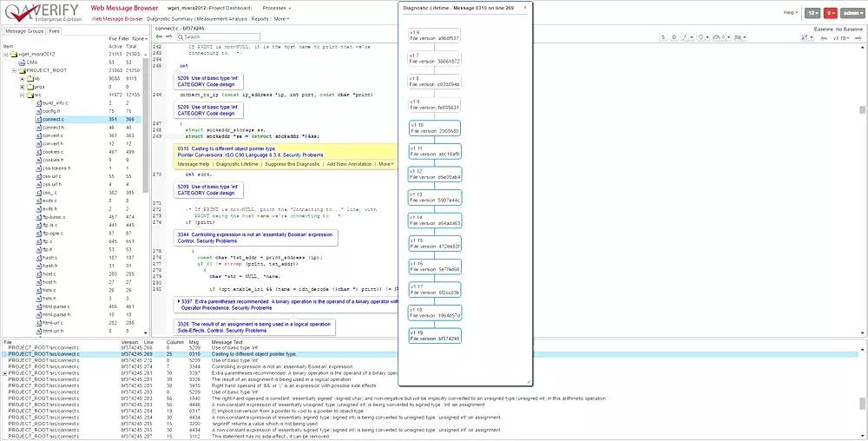Select v1.19 file version bf374245 node
The image size is (868, 441).
[x=435, y=336]
